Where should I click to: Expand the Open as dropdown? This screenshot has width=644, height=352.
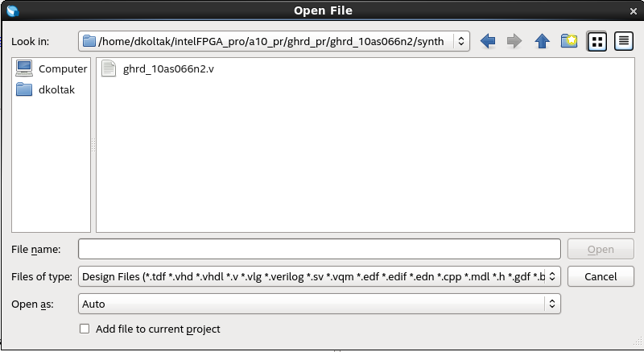551,304
